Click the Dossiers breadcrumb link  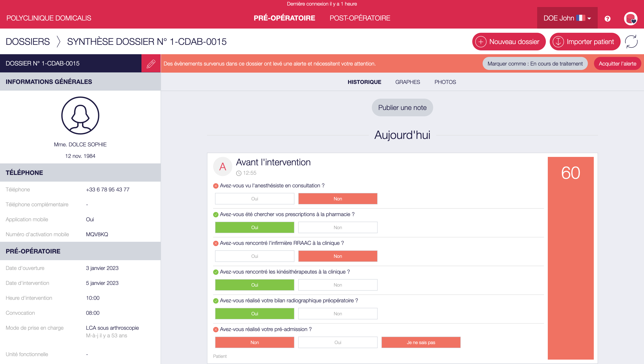pyautogui.click(x=28, y=42)
